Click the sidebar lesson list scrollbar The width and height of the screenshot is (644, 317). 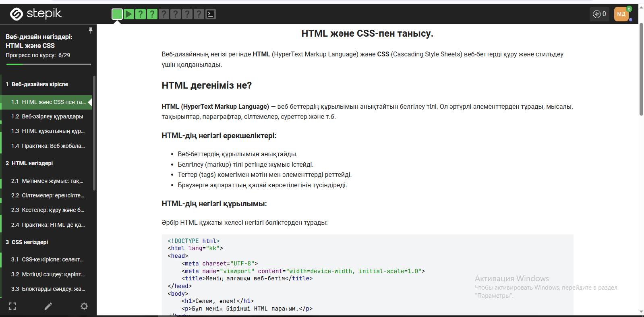[94, 133]
